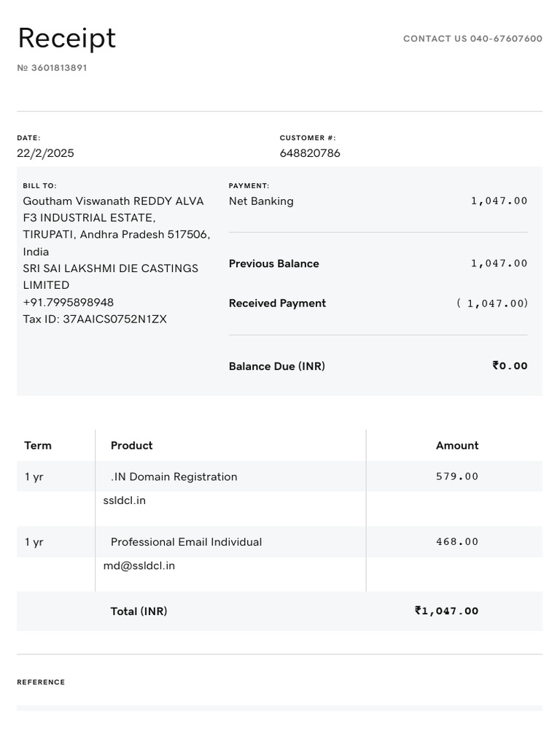Click the ssldcl.in domain name
This screenshot has width=560, height=747.
pyautogui.click(x=124, y=500)
